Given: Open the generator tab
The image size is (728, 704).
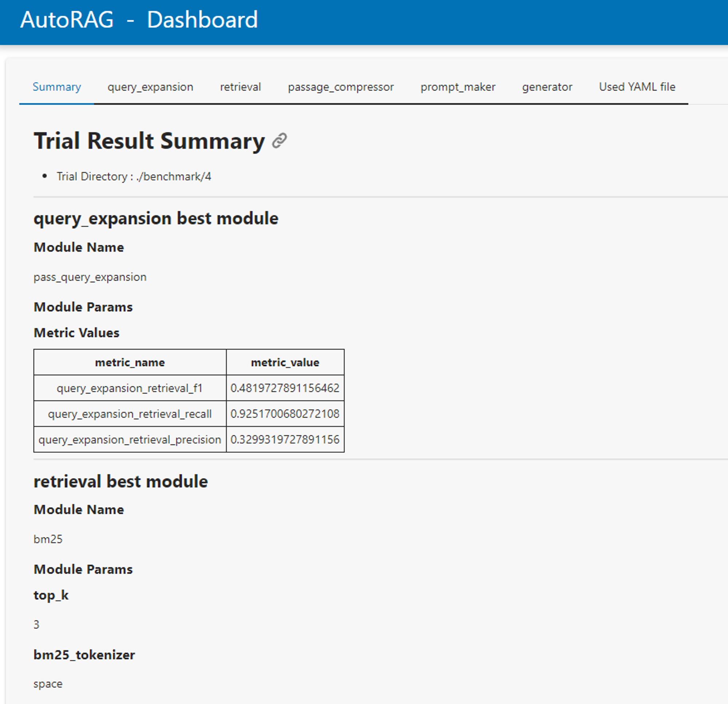Looking at the screenshot, I should tap(547, 87).
